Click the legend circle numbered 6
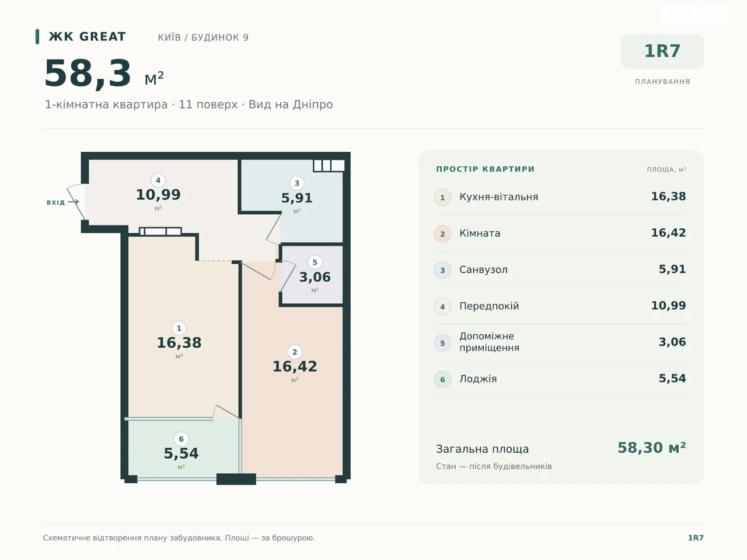Viewport: 747px width, 560px height. [442, 380]
